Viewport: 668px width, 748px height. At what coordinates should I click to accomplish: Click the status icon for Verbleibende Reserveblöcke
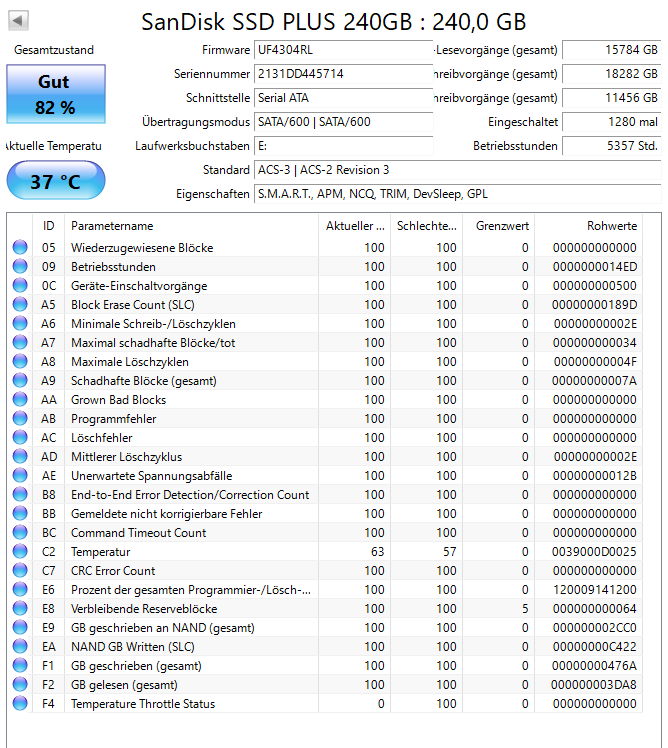point(20,608)
